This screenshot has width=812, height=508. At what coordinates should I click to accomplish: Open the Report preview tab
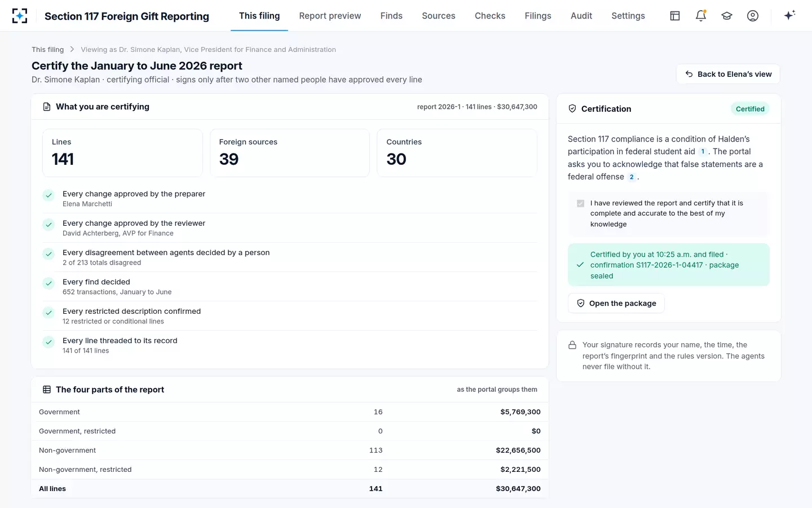(330, 16)
